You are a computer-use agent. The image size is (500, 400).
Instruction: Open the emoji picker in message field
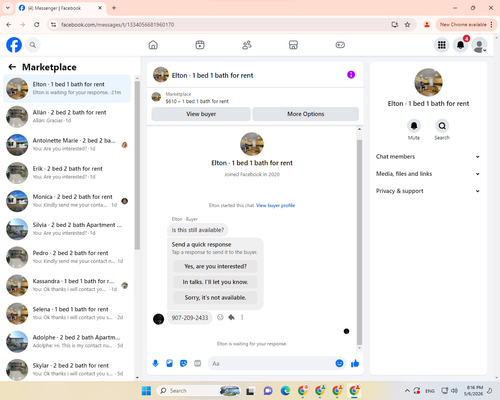click(339, 363)
